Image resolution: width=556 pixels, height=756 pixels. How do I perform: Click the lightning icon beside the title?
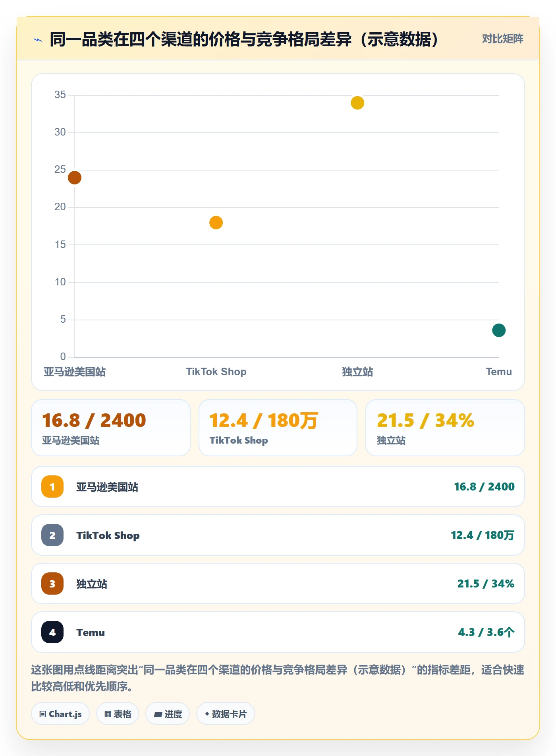[38, 40]
